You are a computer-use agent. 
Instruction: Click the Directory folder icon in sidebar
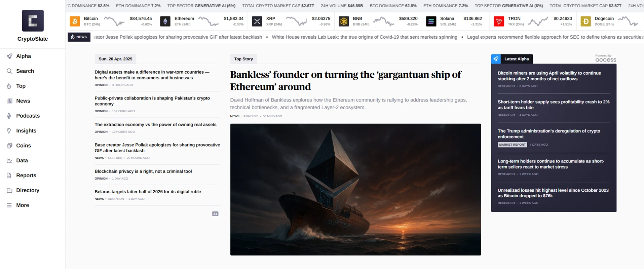pos(9,190)
